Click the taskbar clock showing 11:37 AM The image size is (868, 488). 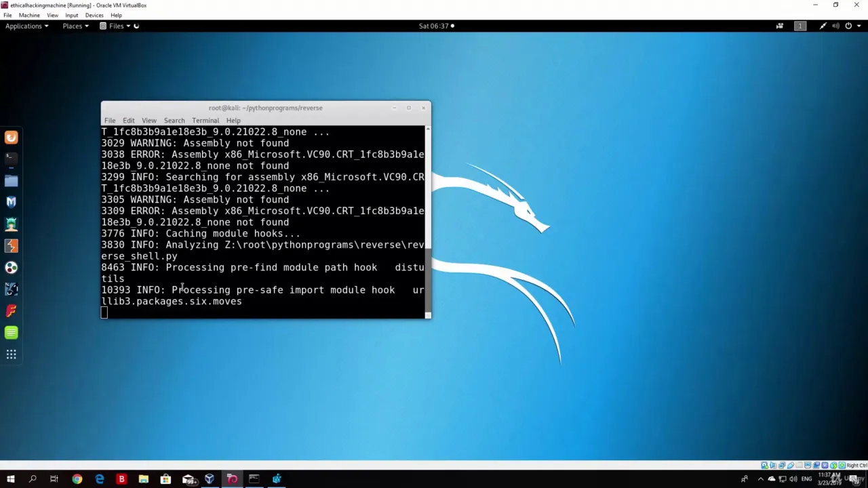click(x=829, y=479)
